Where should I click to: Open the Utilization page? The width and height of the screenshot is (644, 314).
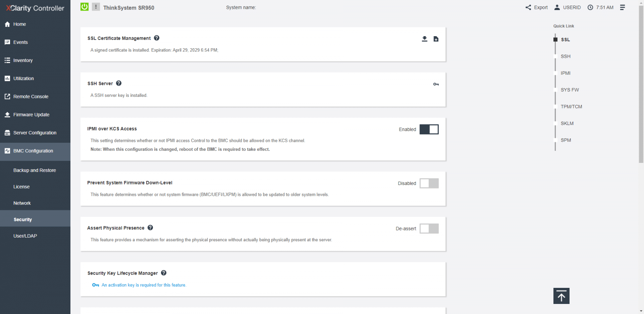35,78
